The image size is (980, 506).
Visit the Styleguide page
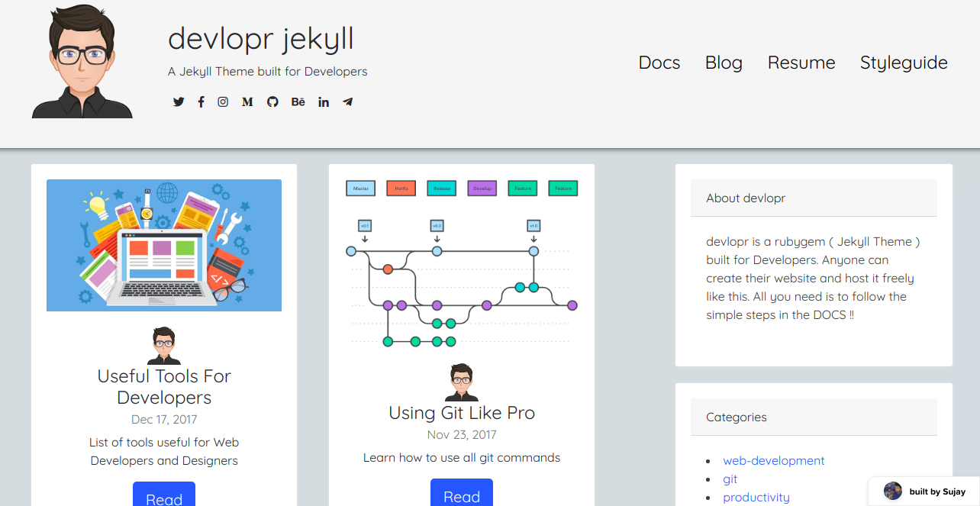pyautogui.click(x=904, y=63)
